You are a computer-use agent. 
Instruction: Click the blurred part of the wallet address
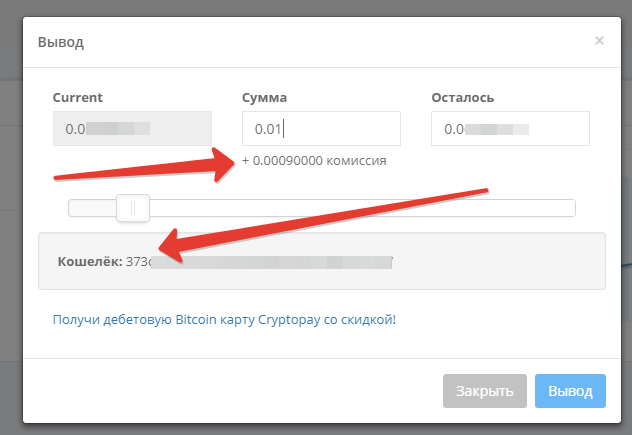coord(270,261)
